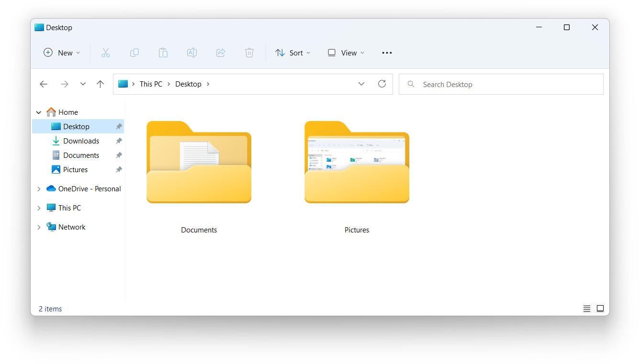Navigate up one level using the up arrow
The image size is (640, 364).
100,84
